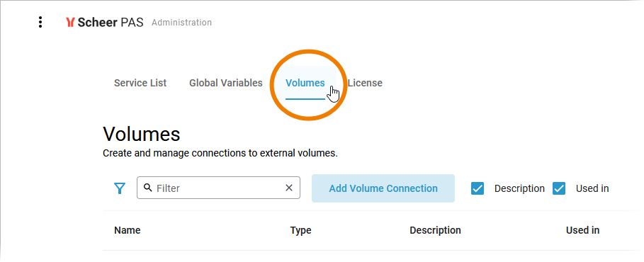This screenshot has width=644, height=262.
Task: Toggle the Used in column checkbox
Action: coord(559,188)
